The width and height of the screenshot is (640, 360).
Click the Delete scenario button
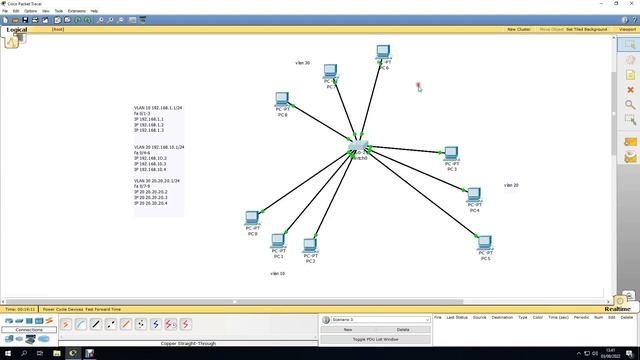pos(403,329)
